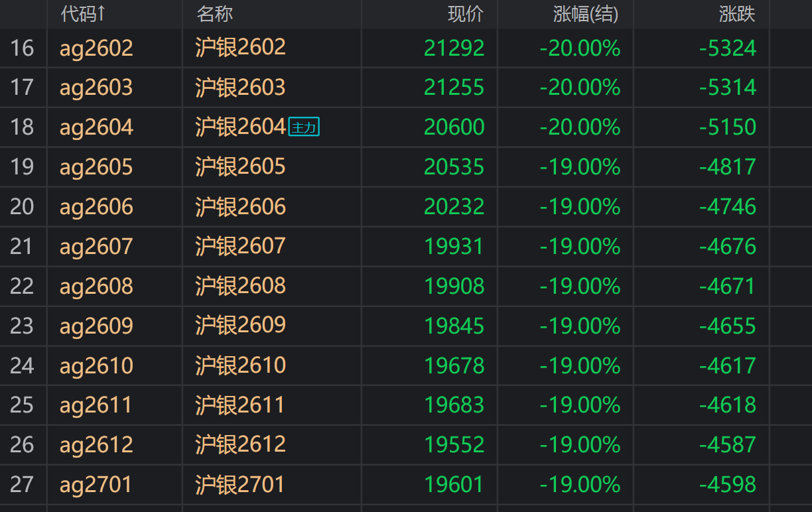The image size is (812, 512).
Task: Sort the list by 名称 header
Action: (x=215, y=14)
